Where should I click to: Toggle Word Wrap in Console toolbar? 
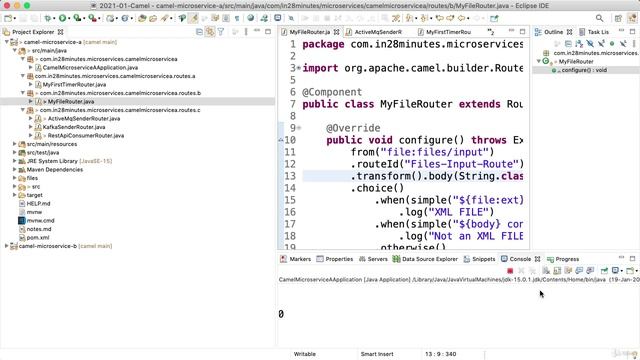pyautogui.click(x=568, y=271)
